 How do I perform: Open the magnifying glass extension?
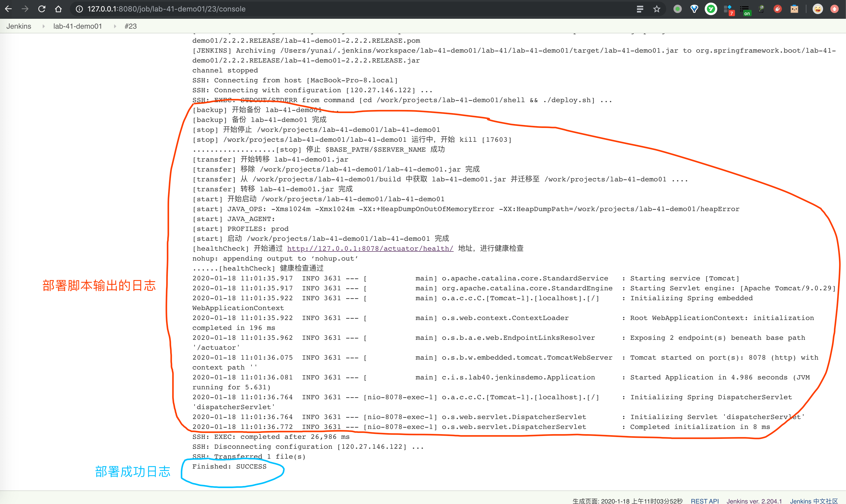pos(761,9)
